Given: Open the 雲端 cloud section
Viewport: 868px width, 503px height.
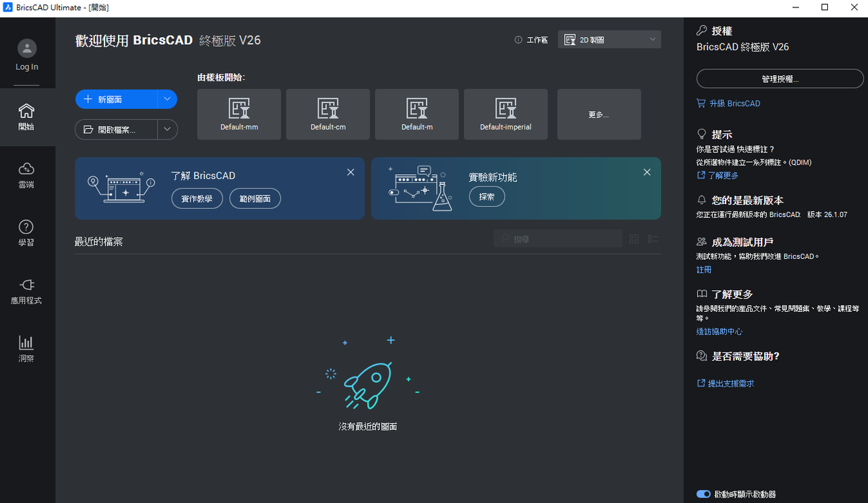Looking at the screenshot, I should click(x=27, y=175).
